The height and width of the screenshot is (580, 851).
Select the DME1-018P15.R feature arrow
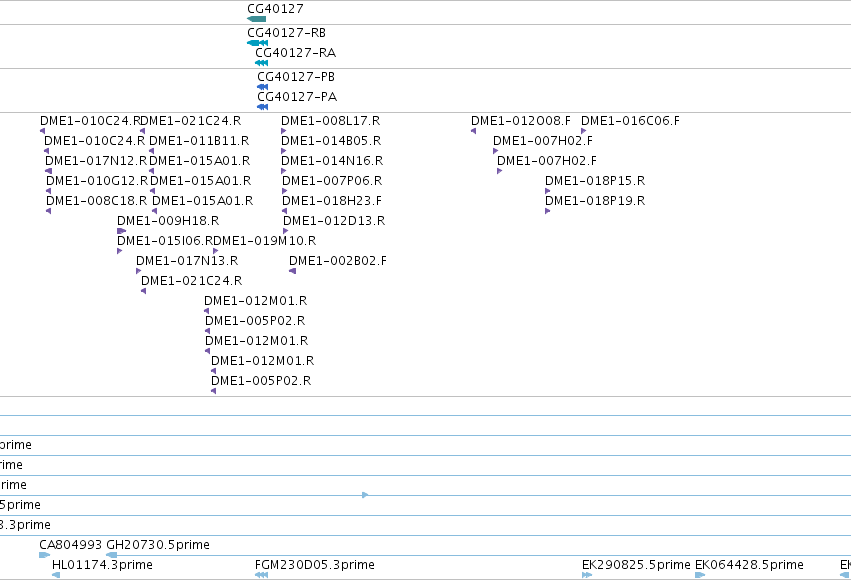click(x=548, y=191)
